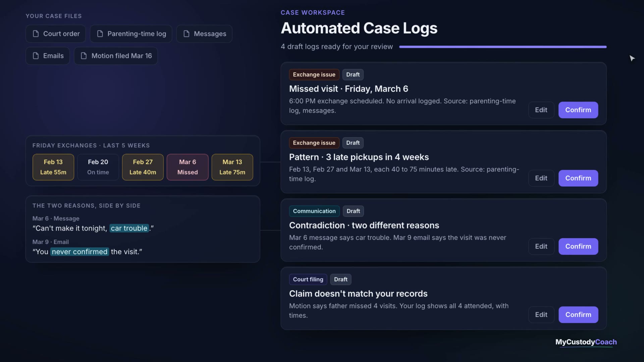Edit the Claim doesn't match your records log
This screenshot has height=362, width=644.
[541, 315]
